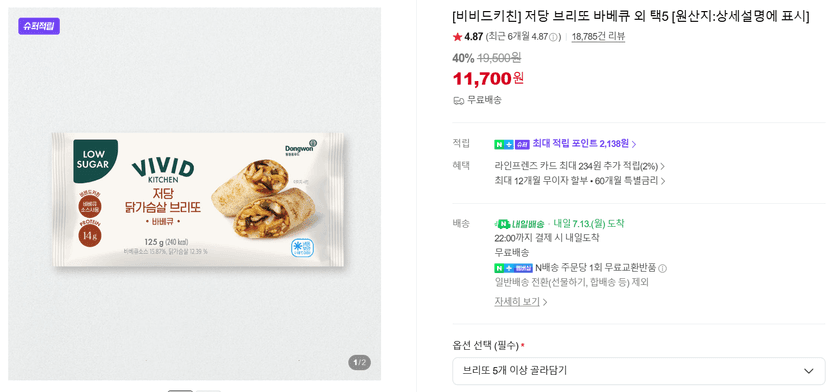Click the 슈퍼적립 badge on product image
This screenshot has width=828, height=392.
tap(39, 26)
